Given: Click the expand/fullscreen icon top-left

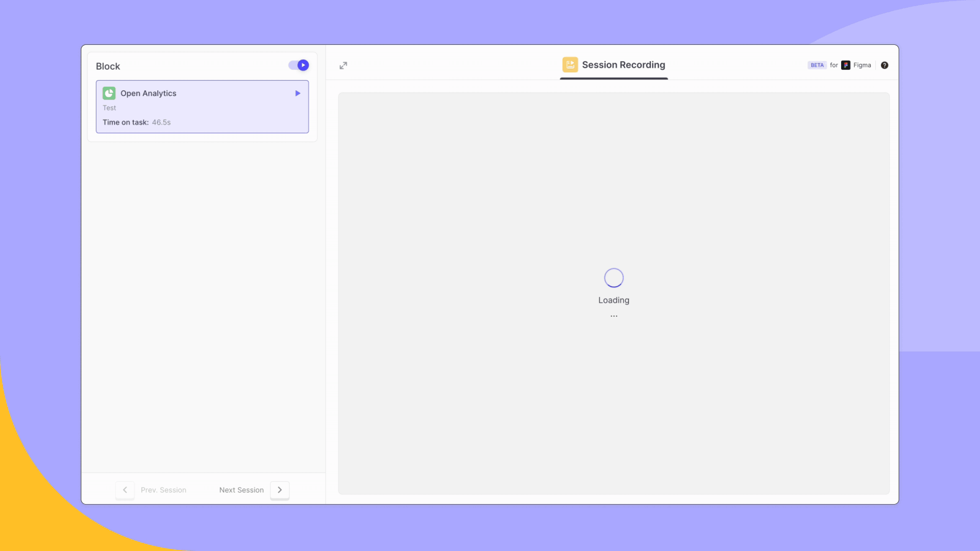Looking at the screenshot, I should [344, 65].
